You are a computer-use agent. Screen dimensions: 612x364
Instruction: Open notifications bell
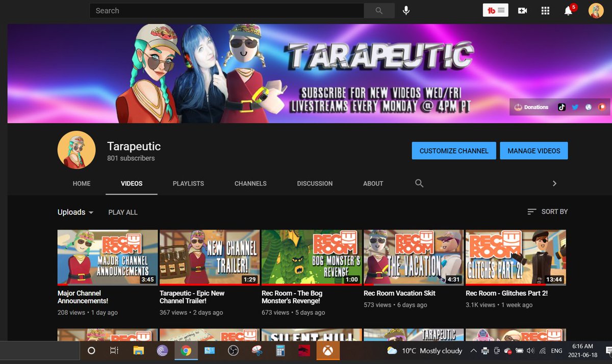[568, 11]
